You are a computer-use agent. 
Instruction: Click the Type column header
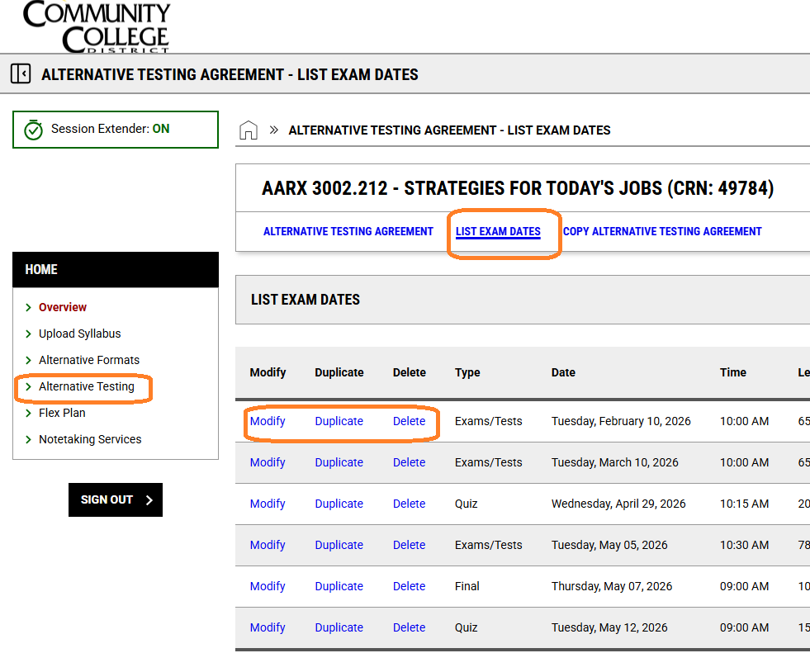tap(467, 372)
